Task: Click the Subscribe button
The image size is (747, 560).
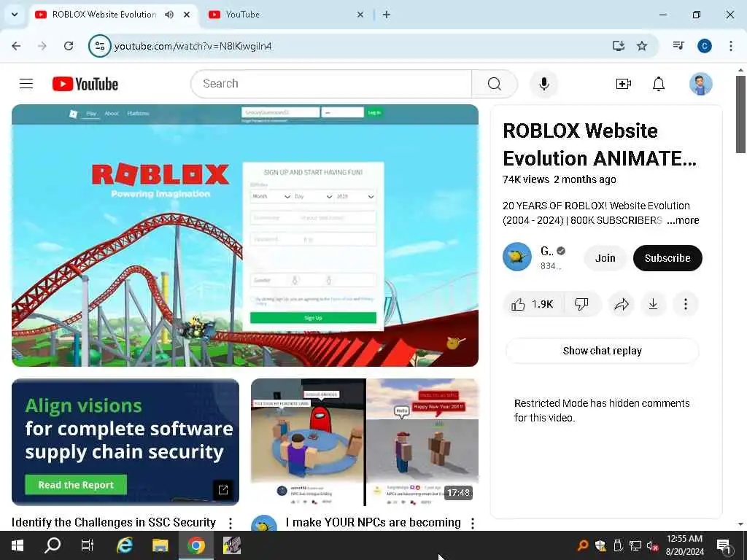Action: click(667, 258)
